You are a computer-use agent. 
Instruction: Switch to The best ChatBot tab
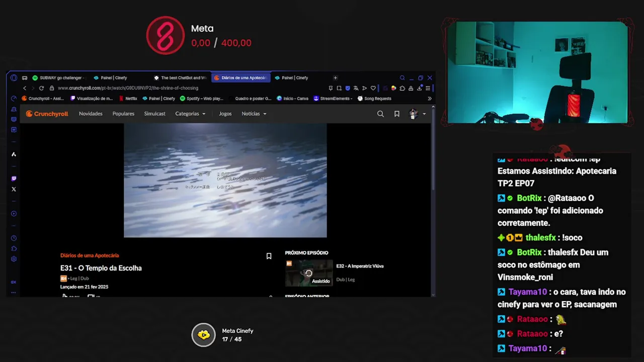tap(180, 78)
